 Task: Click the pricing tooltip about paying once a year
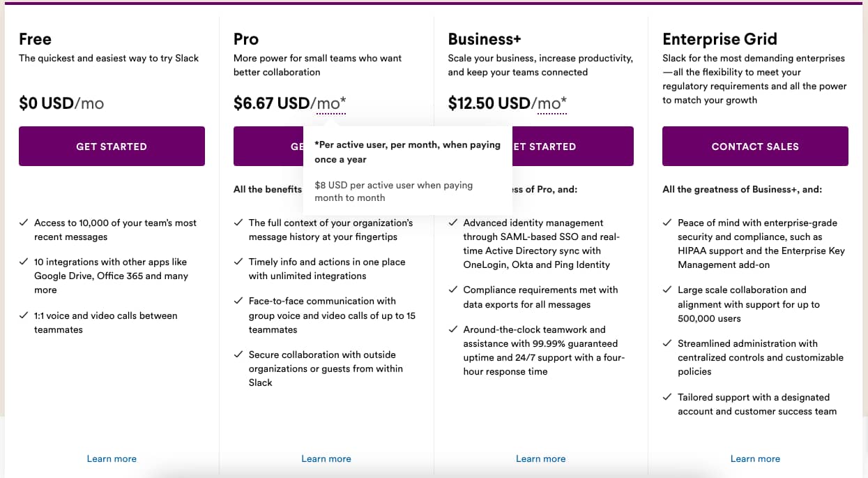(408, 170)
